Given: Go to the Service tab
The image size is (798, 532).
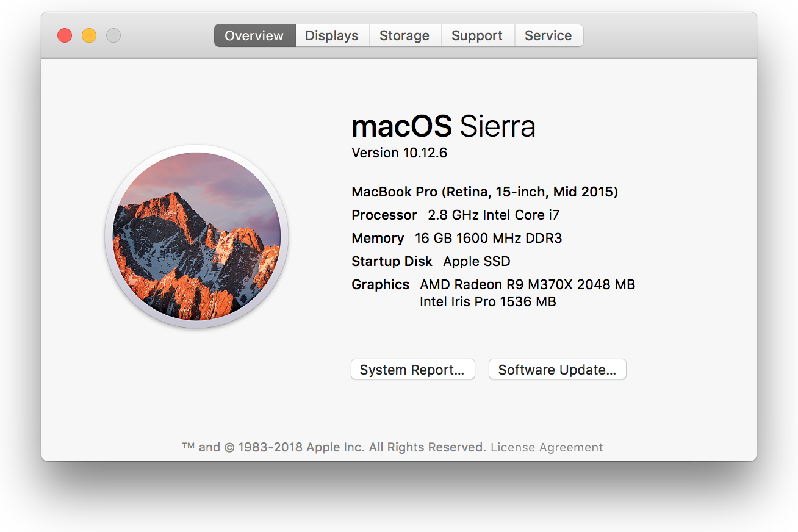Looking at the screenshot, I should point(548,35).
